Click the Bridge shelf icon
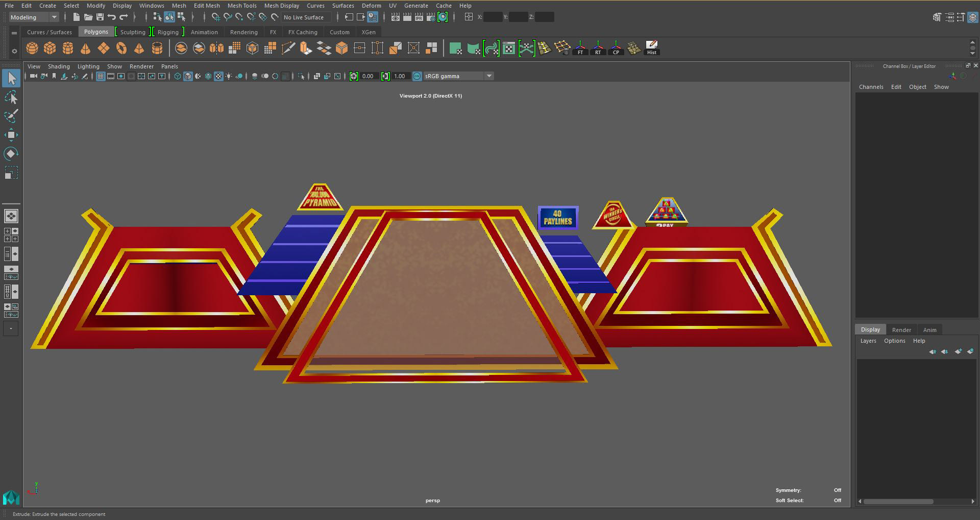This screenshot has height=520, width=980. point(324,49)
